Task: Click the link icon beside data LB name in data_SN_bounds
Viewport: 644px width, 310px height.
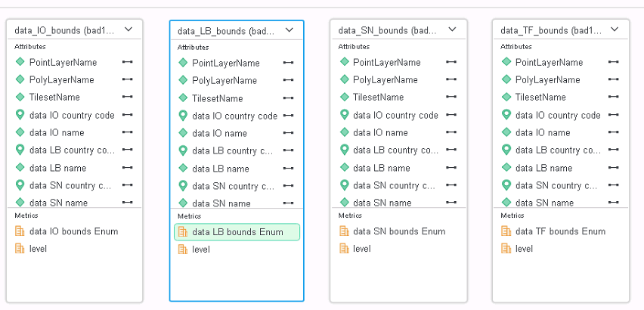Action: point(450,168)
